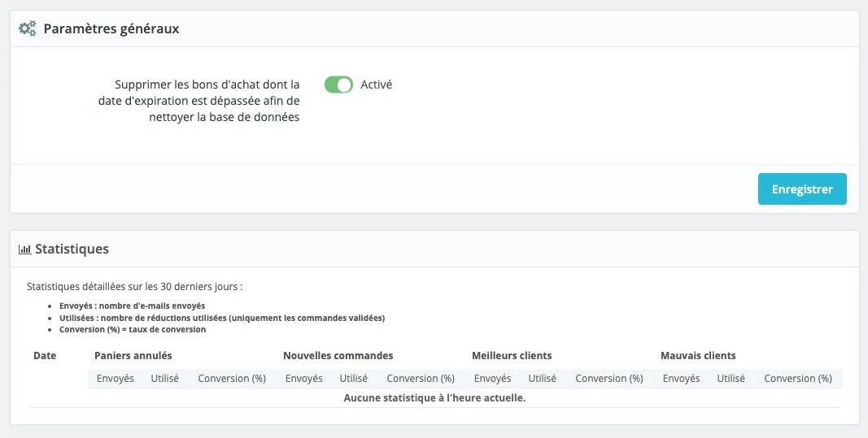Click Utilisé under Nouvelles commandes
This screenshot has height=438, width=868.
pos(354,379)
